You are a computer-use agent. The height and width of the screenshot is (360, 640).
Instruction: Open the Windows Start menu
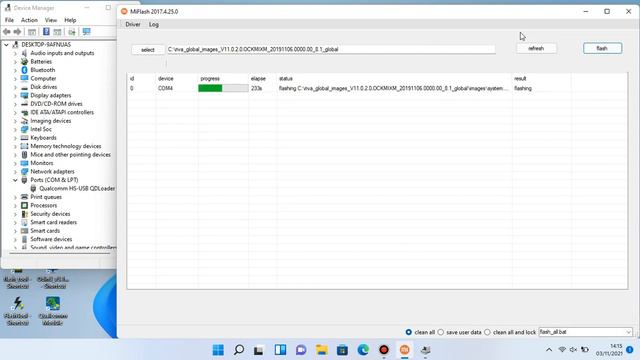pos(218,350)
